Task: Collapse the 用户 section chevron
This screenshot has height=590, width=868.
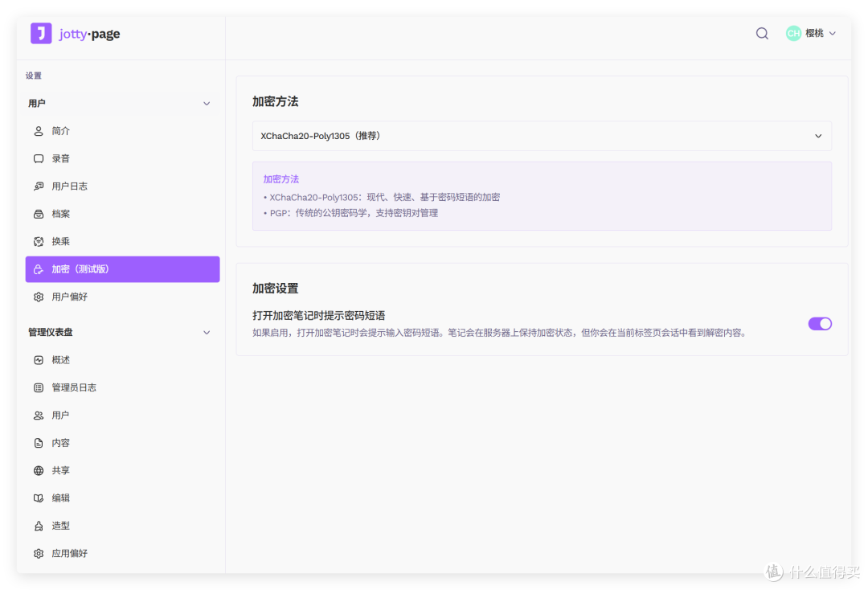Action: tap(207, 104)
